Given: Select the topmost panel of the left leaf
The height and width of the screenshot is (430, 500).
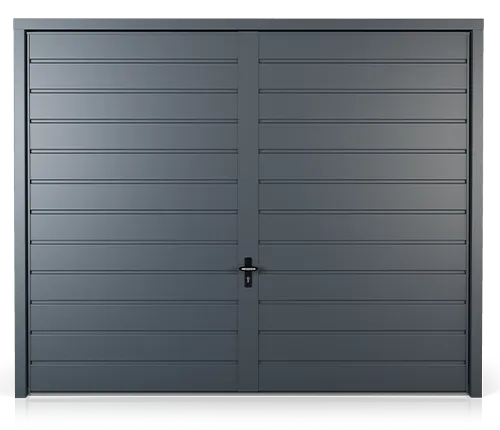Looking at the screenshot, I should (x=134, y=46).
